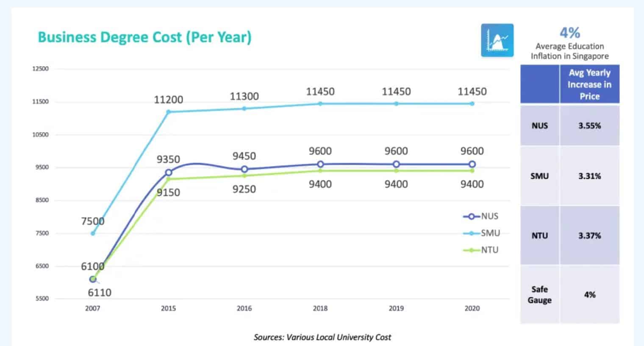Select the NUS row in the price table
Screen dimensions: 644x346
[x=539, y=125]
